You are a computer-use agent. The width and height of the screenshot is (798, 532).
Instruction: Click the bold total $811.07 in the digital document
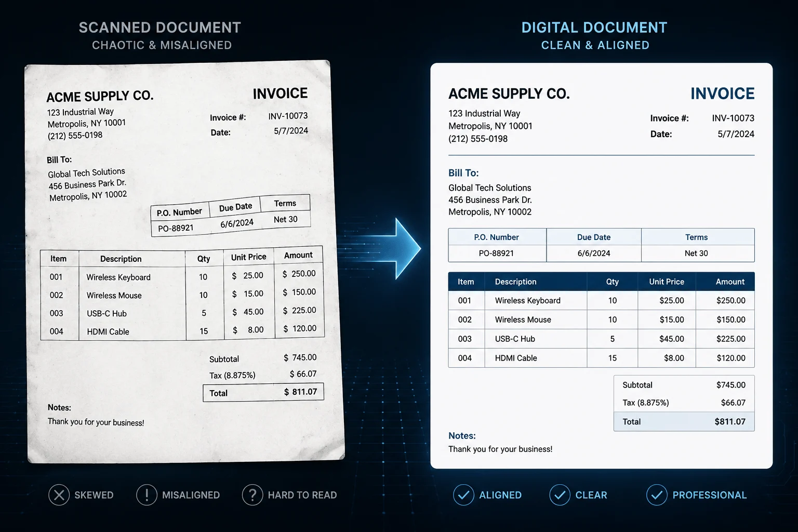(x=730, y=422)
